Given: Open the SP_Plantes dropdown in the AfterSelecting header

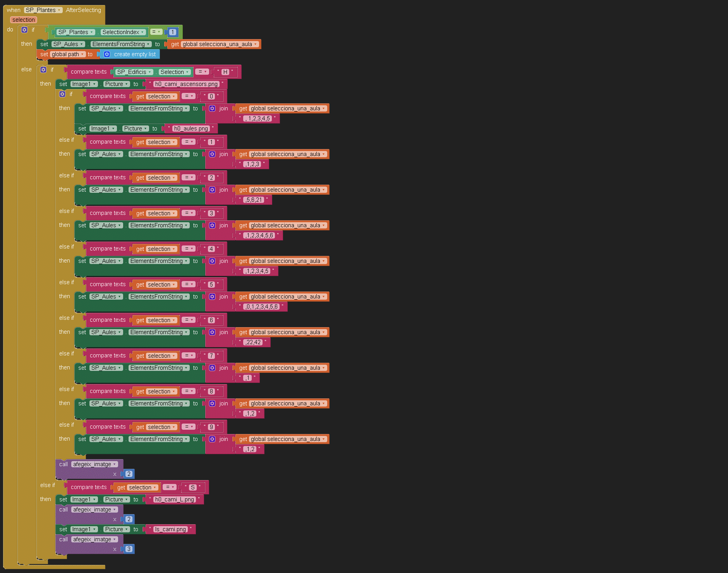Looking at the screenshot, I should (x=43, y=10).
